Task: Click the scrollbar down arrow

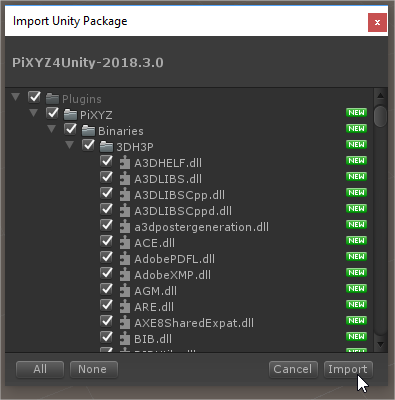Action: point(380,344)
